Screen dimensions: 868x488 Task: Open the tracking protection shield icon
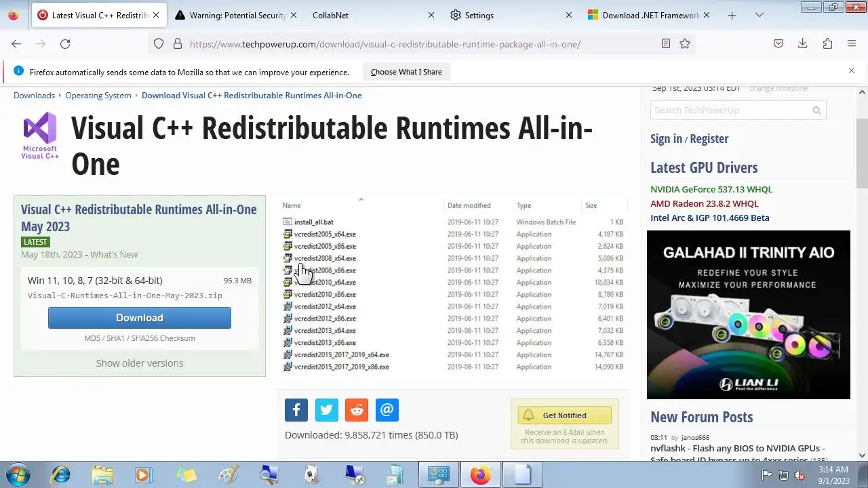pyautogui.click(x=159, y=43)
